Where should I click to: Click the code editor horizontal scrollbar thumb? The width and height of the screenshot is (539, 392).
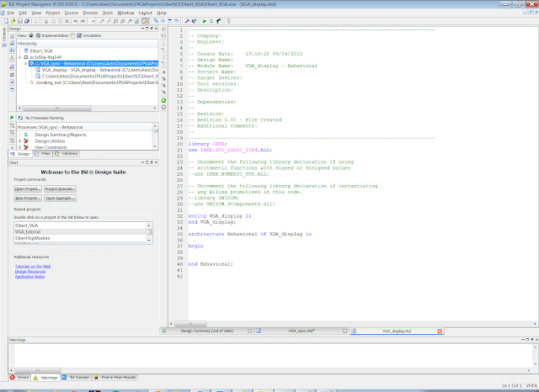tap(191, 324)
